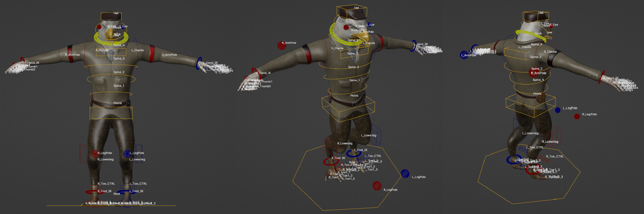The width and height of the screenshot is (644, 214).
Task: Click R_LegPole label in the rear view
Action: tap(589, 114)
